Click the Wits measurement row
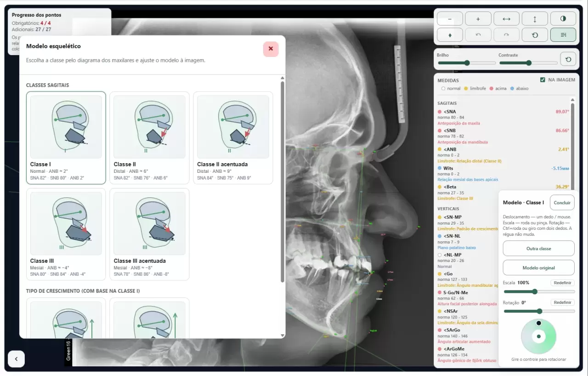 (x=503, y=174)
